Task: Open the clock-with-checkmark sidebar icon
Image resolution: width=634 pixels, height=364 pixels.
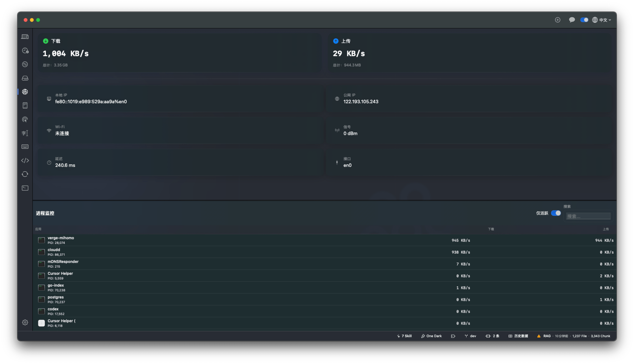Action: coord(25,51)
